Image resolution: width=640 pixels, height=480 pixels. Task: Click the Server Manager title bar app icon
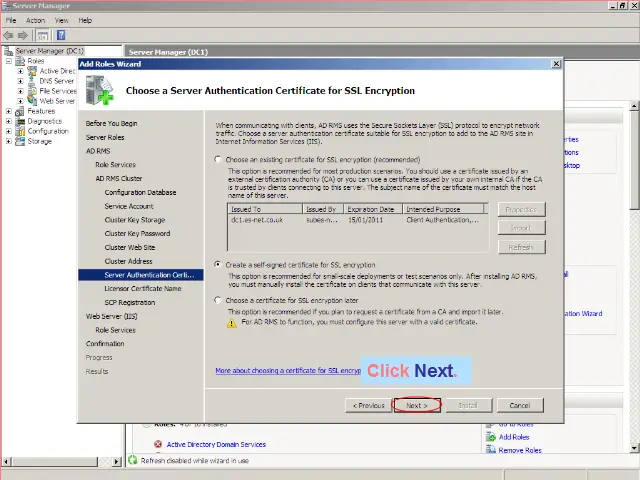pos(6,6)
